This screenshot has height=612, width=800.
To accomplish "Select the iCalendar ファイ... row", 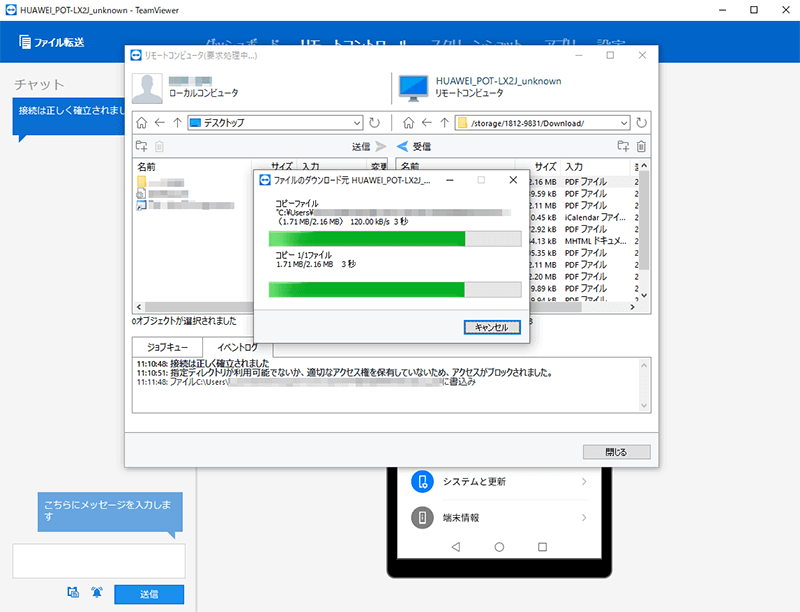I will pos(583,217).
